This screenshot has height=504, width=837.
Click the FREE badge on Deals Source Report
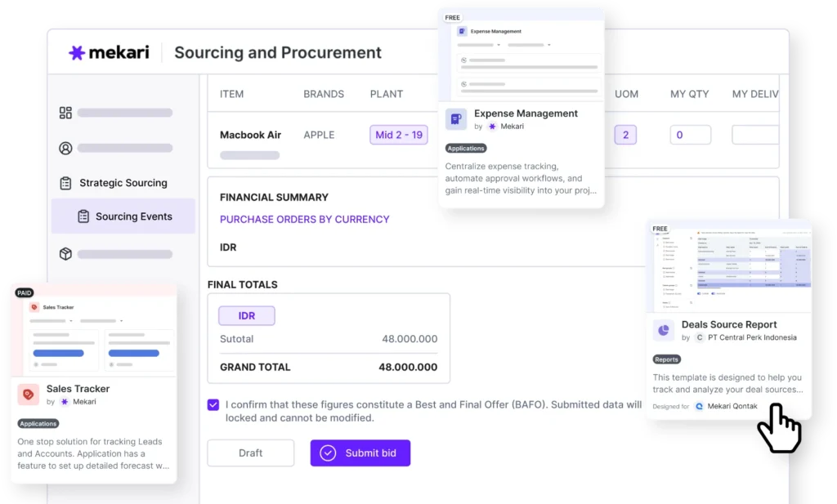tap(660, 229)
